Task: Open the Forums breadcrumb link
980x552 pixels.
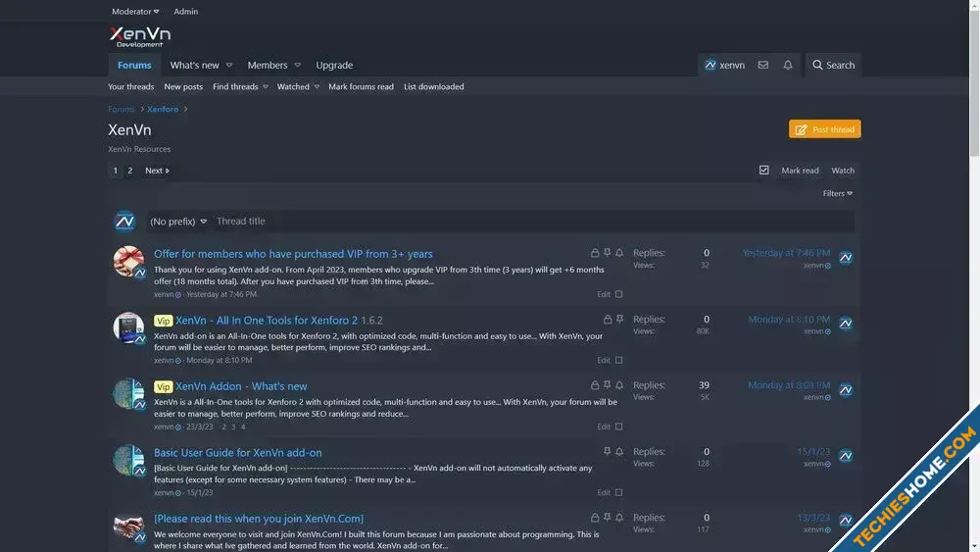Action: click(x=122, y=109)
